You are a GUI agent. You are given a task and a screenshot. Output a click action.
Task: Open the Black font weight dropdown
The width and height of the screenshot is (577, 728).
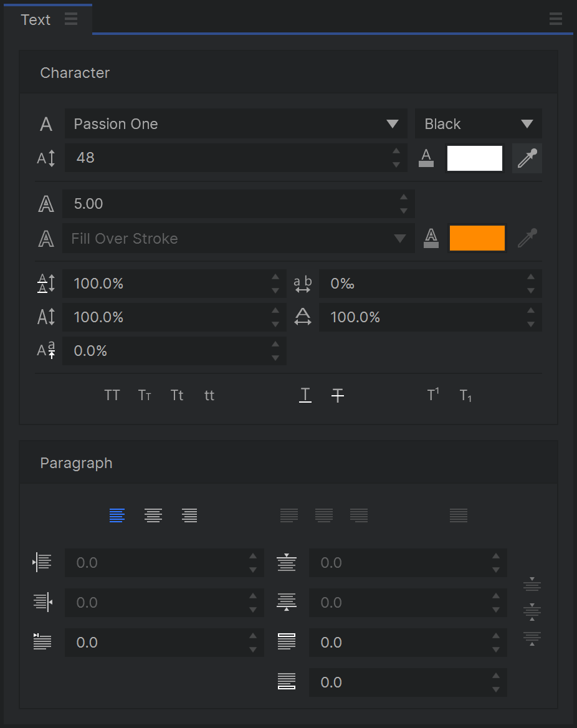tap(478, 123)
